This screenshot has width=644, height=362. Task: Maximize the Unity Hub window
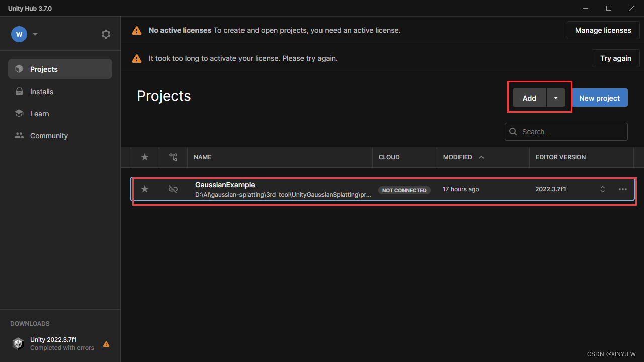(609, 8)
